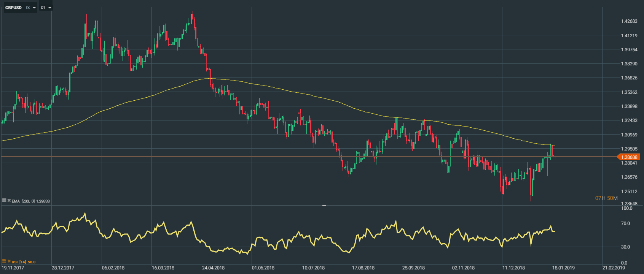Expand the GBPUSD symbol dropdown arrow
644x274 pixels.
[34, 8]
